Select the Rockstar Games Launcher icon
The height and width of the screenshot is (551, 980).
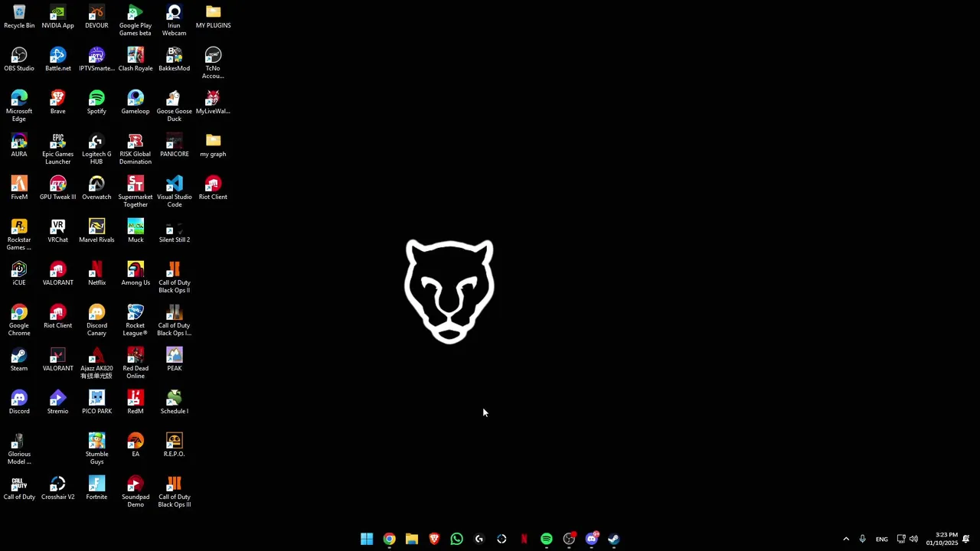pos(19,235)
